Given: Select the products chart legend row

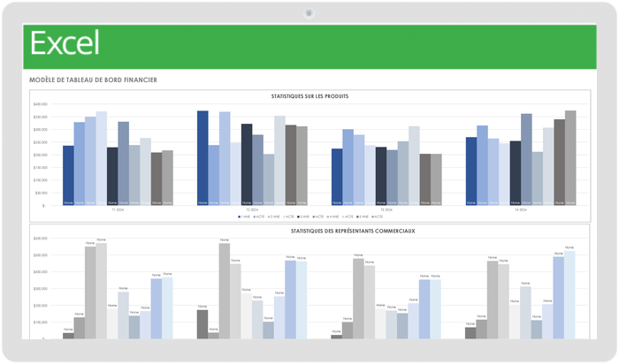Looking at the screenshot, I should [x=309, y=216].
